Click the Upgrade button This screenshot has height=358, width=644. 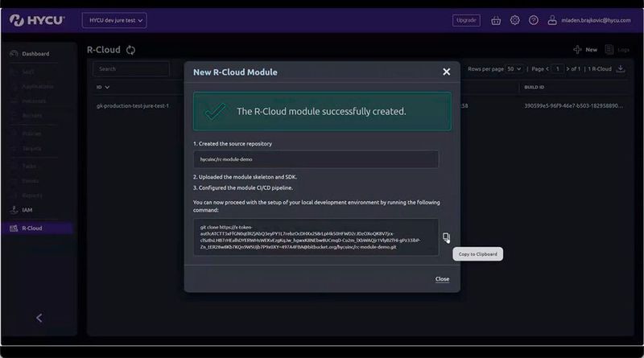coord(466,20)
